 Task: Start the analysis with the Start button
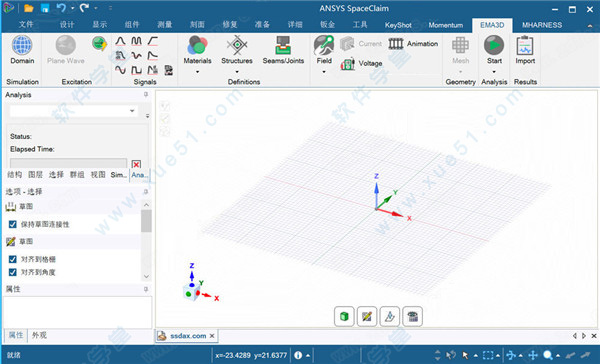coord(494,50)
